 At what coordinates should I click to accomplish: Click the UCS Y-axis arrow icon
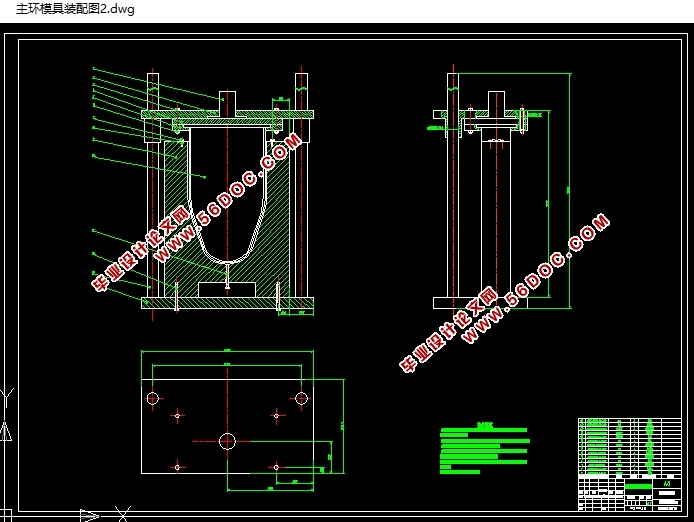[x=6, y=432]
